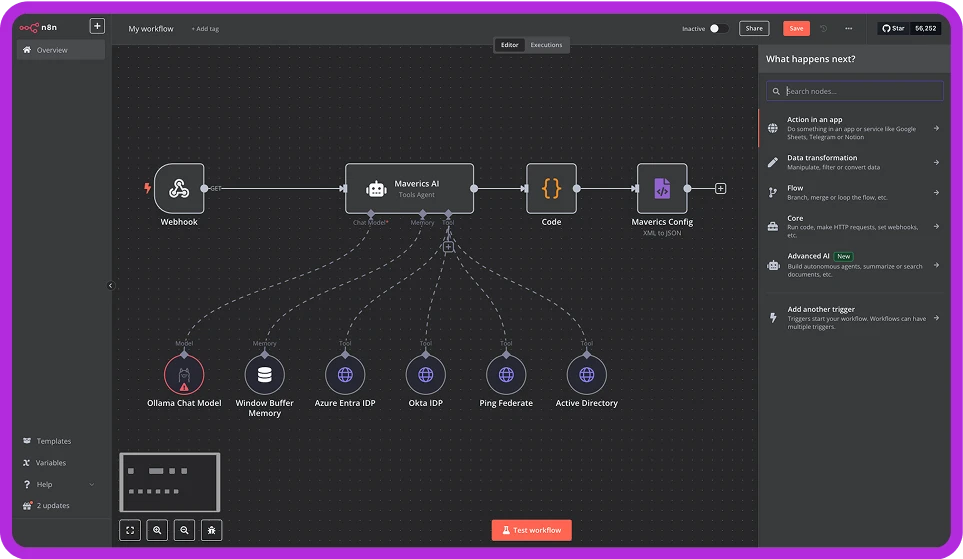Open the more options ellipsis menu
Image resolution: width=963 pixels, height=559 pixels.
click(x=848, y=28)
